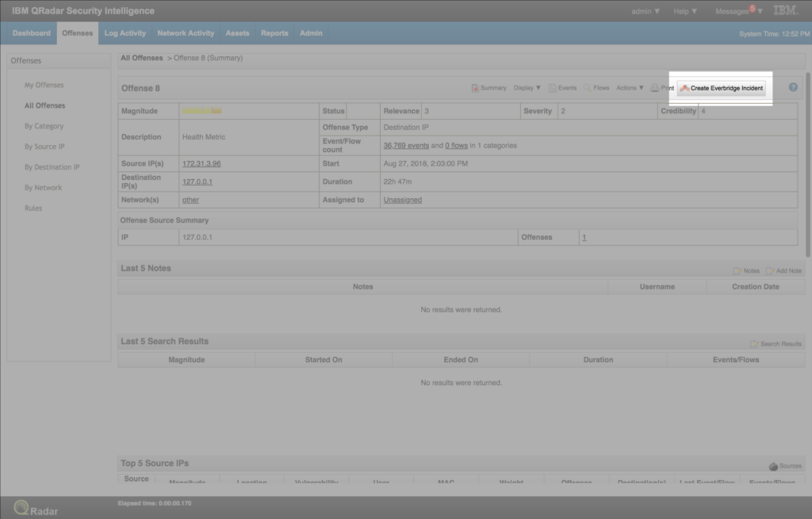The width and height of the screenshot is (812, 519).
Task: Open the 0 flows link
Action: point(456,146)
